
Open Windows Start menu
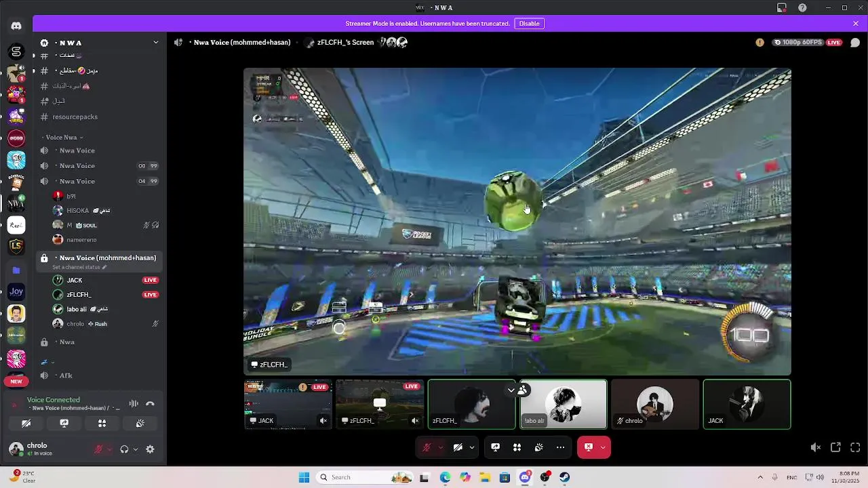[304, 477]
